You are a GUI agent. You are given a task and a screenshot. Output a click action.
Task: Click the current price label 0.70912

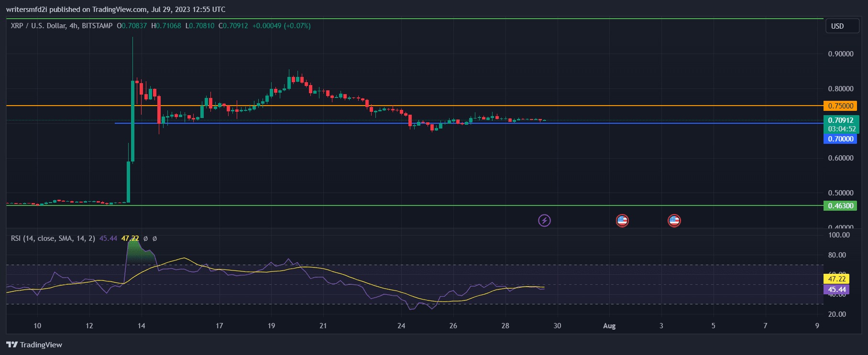coord(840,120)
